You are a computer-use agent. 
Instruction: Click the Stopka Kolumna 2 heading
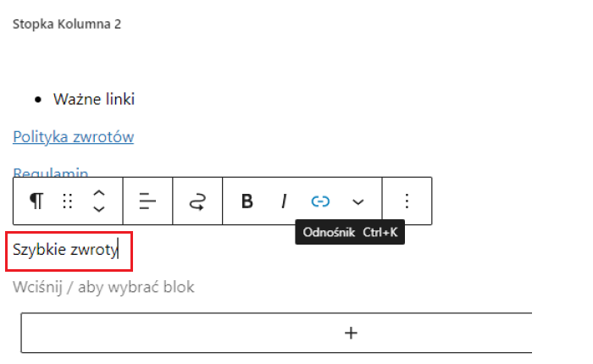click(x=67, y=25)
